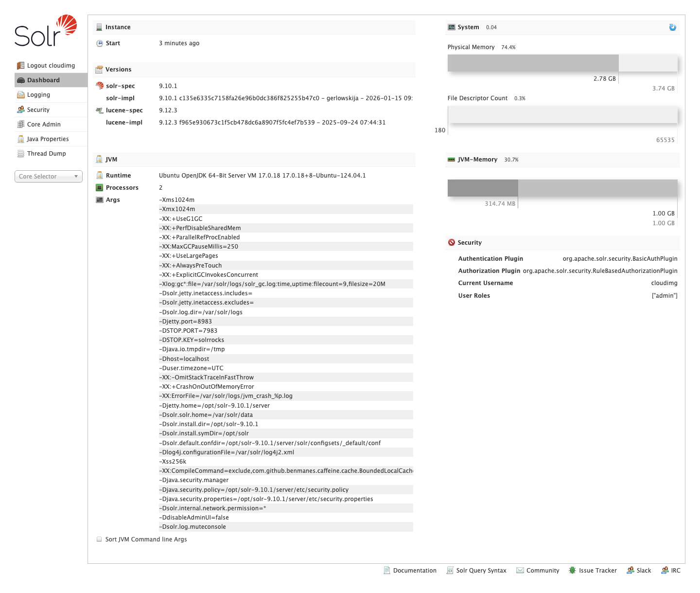The image size is (700, 593).
Task: Click the Issue Tracker bug icon
Action: click(573, 570)
